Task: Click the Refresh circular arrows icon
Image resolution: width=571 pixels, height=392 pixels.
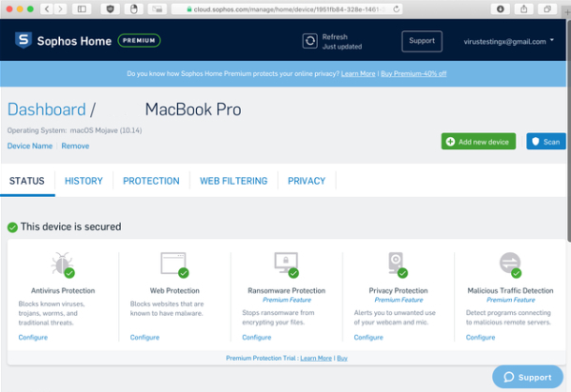Action: click(x=310, y=41)
